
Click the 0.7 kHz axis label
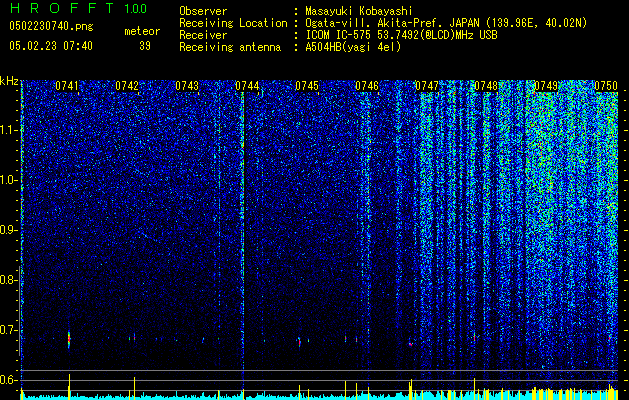(x=8, y=330)
